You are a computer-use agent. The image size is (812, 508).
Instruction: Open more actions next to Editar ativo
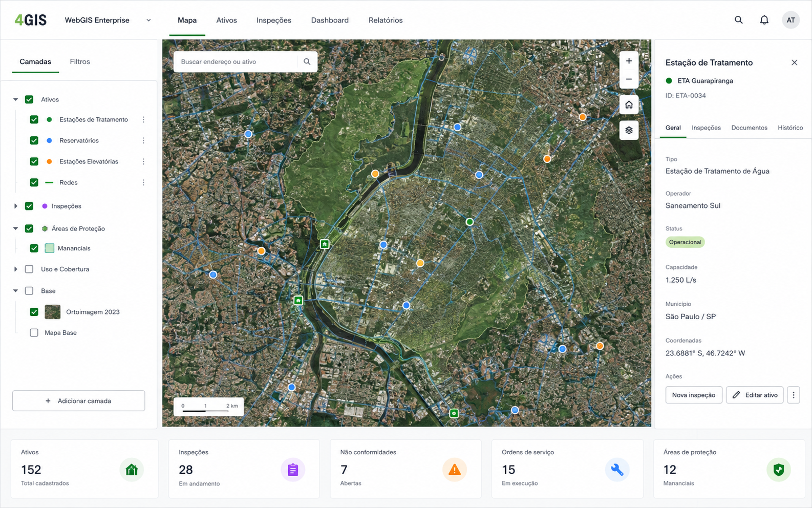coord(793,395)
